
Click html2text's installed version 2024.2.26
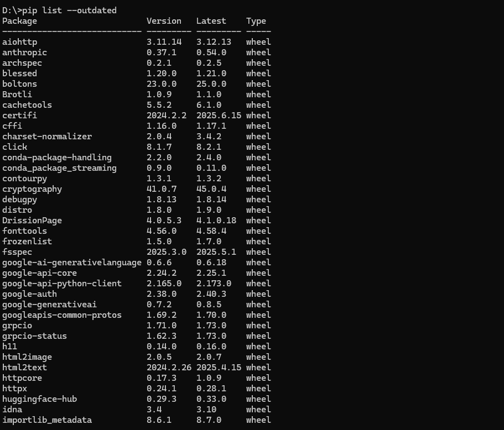(x=169, y=368)
